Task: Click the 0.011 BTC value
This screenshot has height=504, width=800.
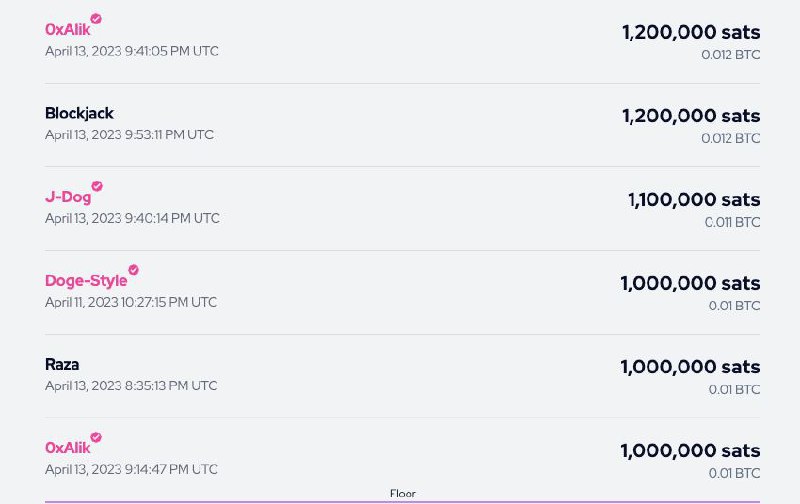Action: tap(732, 222)
